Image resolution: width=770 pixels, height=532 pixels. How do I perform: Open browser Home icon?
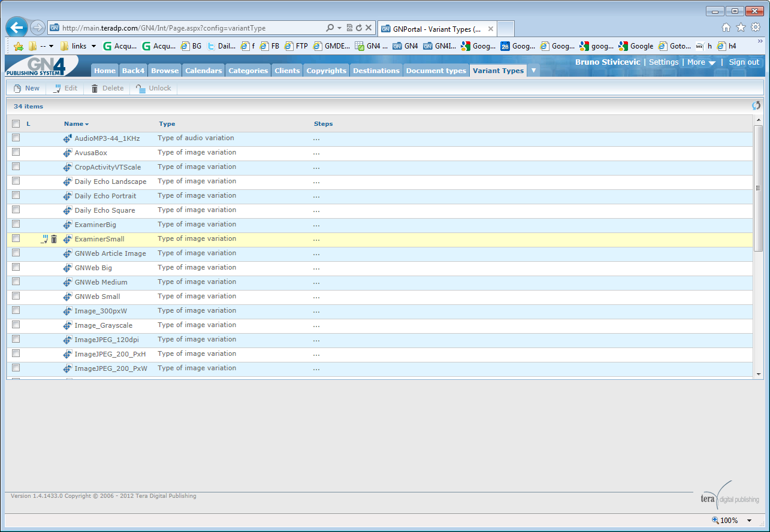[x=726, y=27]
